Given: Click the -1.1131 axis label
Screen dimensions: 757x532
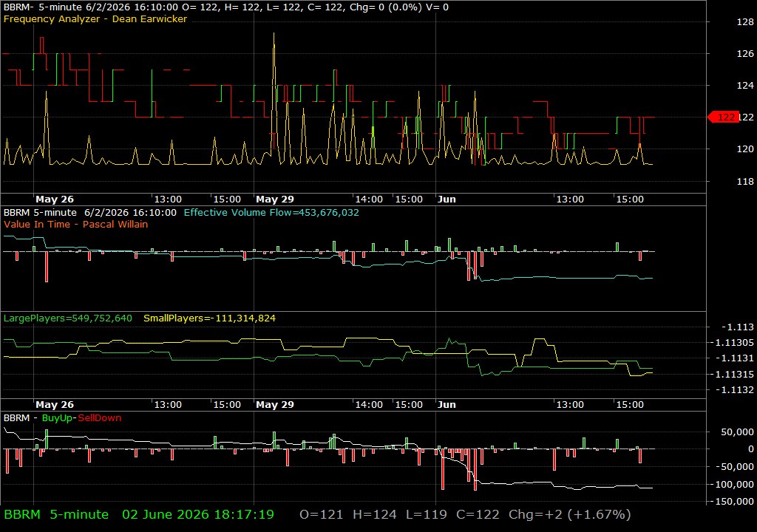Looking at the screenshot, I should coord(734,358).
